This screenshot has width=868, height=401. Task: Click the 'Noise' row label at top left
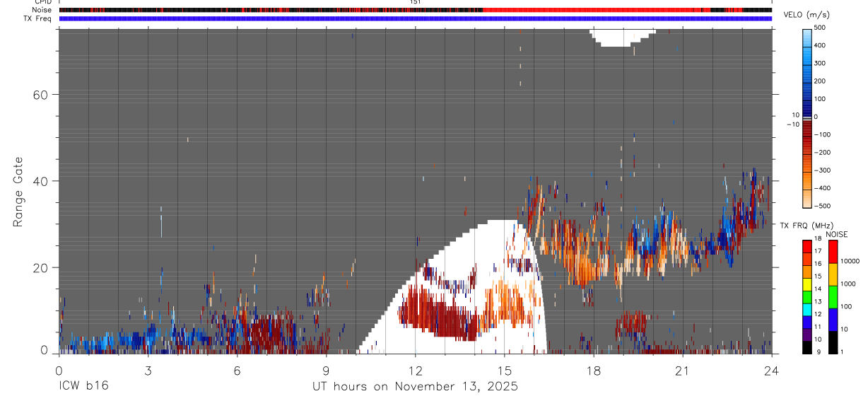[42, 10]
